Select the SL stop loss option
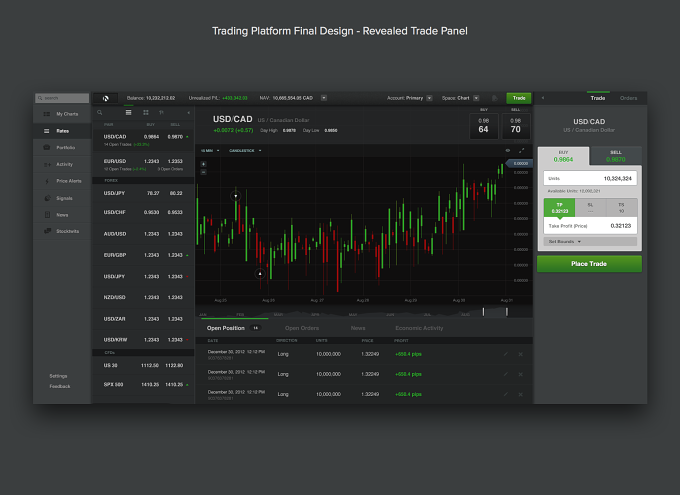Image resolution: width=680 pixels, height=495 pixels. [590, 208]
